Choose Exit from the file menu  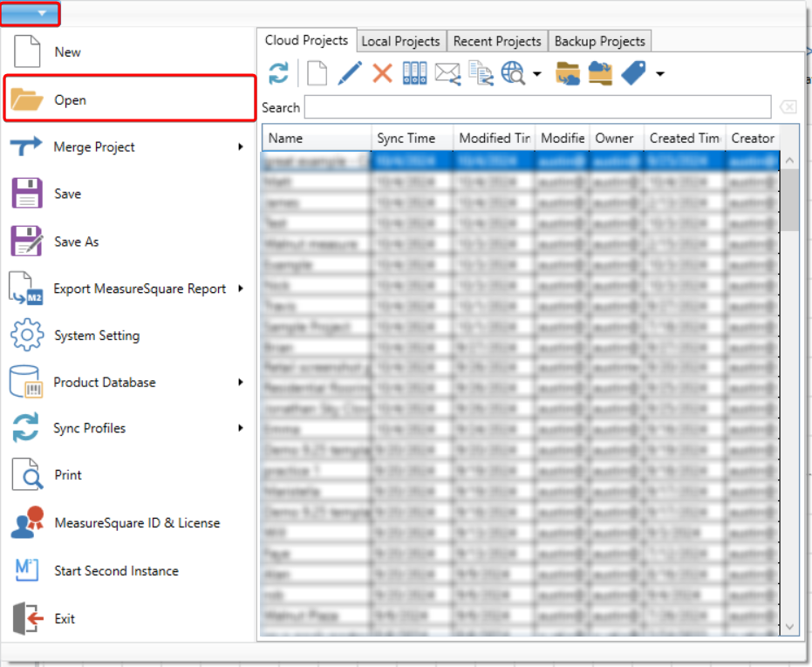pos(128,618)
